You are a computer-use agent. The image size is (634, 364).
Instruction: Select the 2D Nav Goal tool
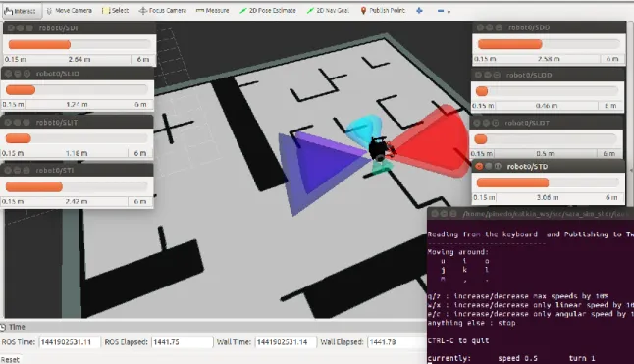pyautogui.click(x=328, y=11)
